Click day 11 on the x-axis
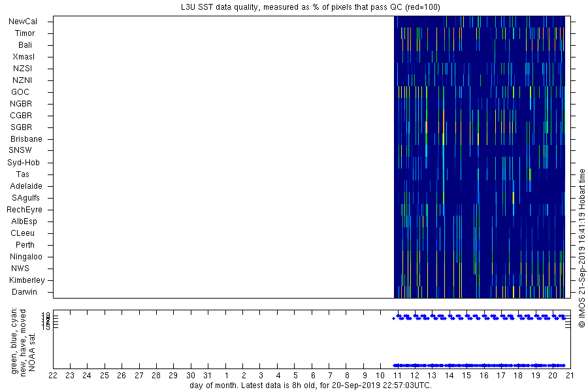The width and height of the screenshot is (588, 392). click(x=397, y=376)
